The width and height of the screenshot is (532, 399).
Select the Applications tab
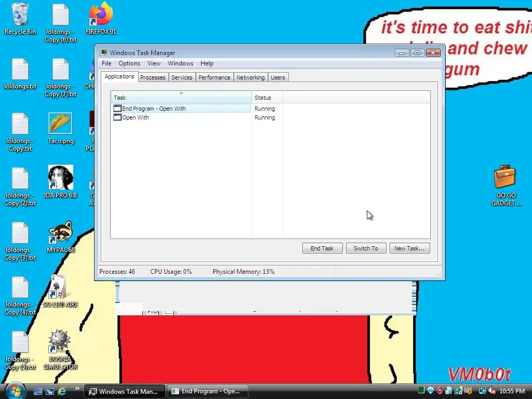pos(119,77)
